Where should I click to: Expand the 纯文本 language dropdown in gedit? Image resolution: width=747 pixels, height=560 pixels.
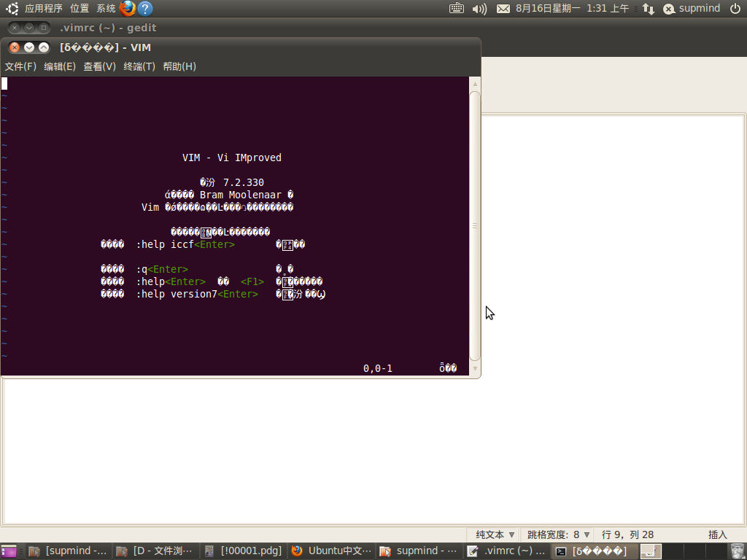(x=495, y=534)
